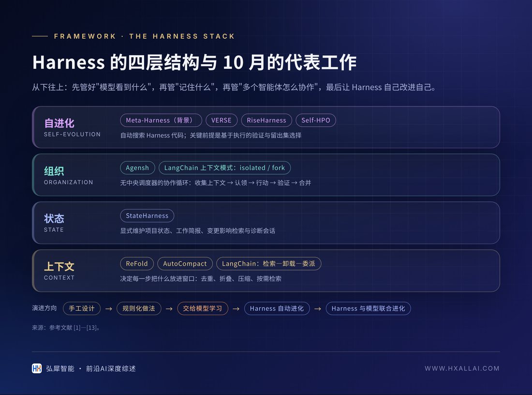Click the Harness 自动进化 step pill
This screenshot has height=395, width=532.
coord(277,308)
